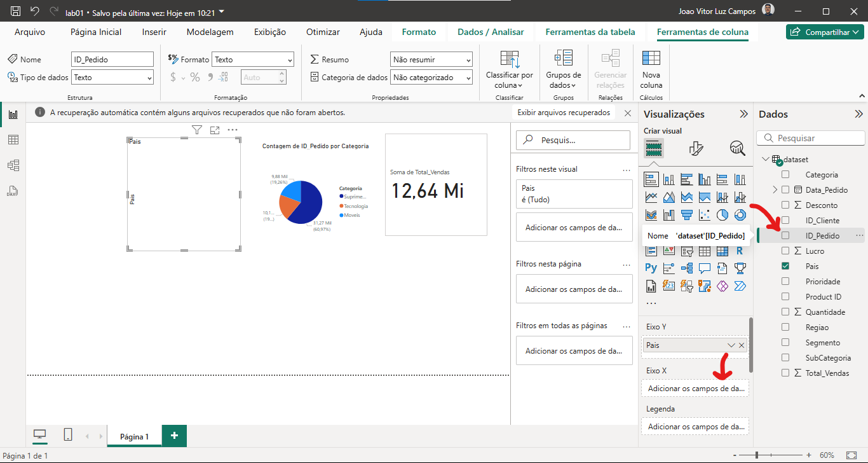Select the Soma de Total_Vendas card
The width and height of the screenshot is (868, 463).
coord(436,184)
